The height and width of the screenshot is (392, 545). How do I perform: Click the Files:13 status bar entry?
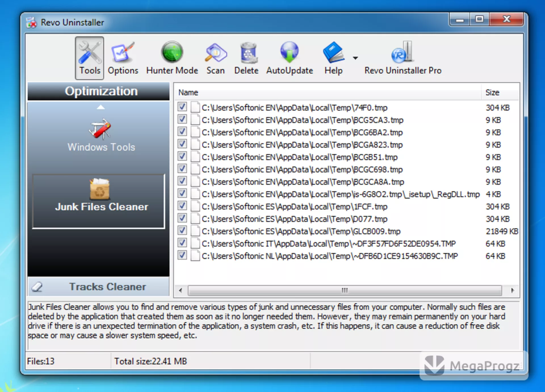click(41, 361)
